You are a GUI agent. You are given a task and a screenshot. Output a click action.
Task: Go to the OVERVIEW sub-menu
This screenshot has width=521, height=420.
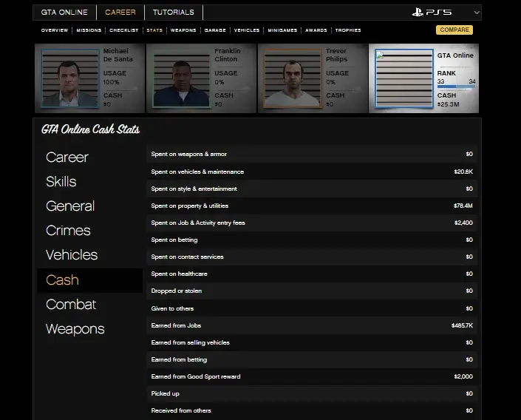[55, 30]
